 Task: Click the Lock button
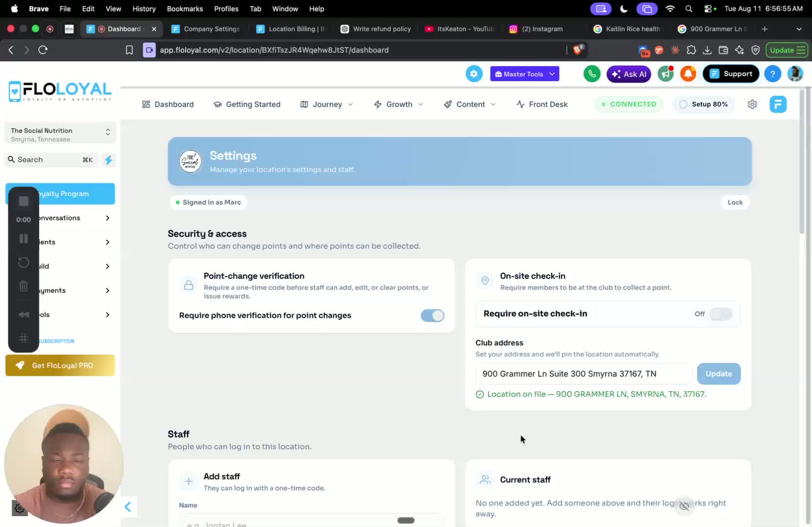click(x=735, y=202)
